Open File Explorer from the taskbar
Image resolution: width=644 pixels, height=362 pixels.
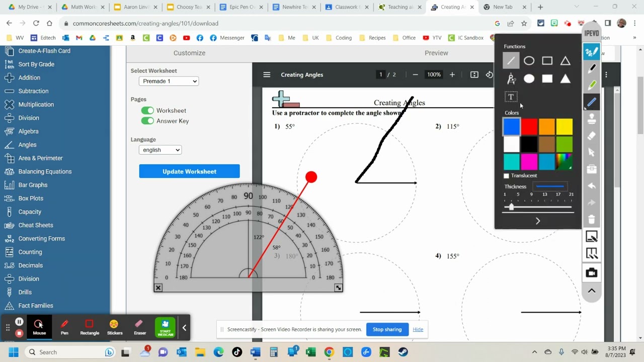pos(200,352)
